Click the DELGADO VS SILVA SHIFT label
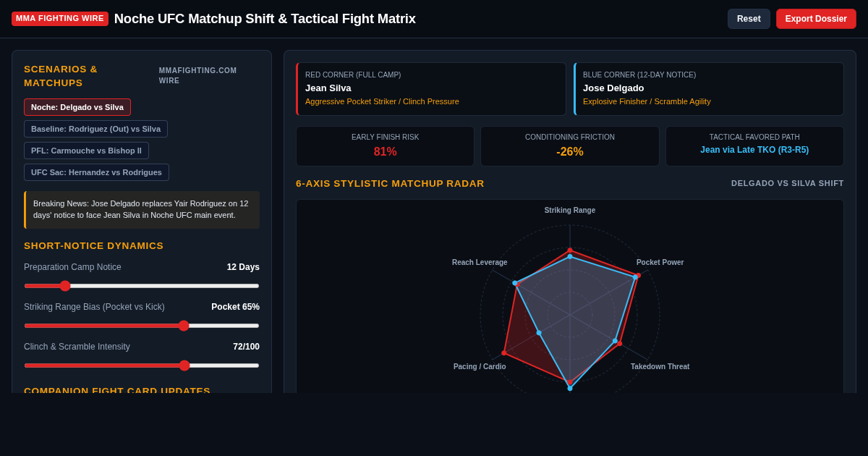This screenshot has height=456, width=868. pos(787,184)
